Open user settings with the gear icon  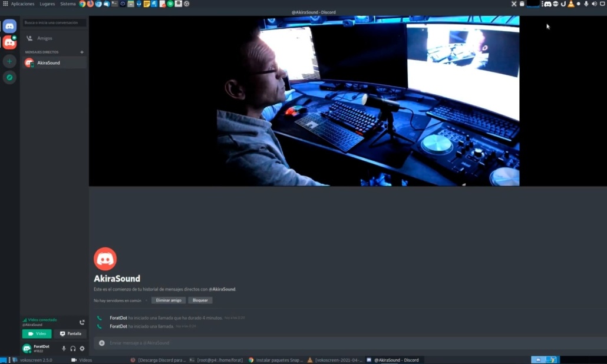[82, 348]
